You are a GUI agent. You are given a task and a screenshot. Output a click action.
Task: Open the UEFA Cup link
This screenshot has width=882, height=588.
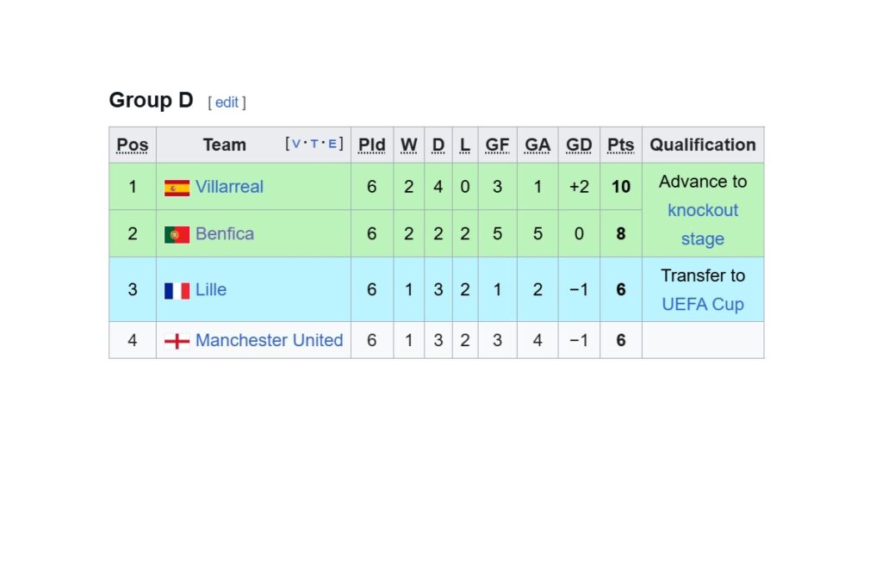703,304
